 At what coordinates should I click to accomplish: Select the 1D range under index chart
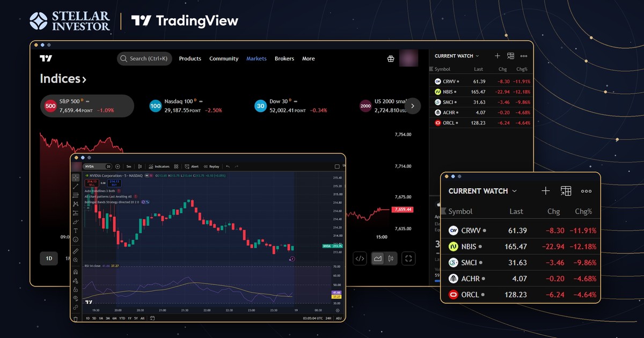(49, 258)
